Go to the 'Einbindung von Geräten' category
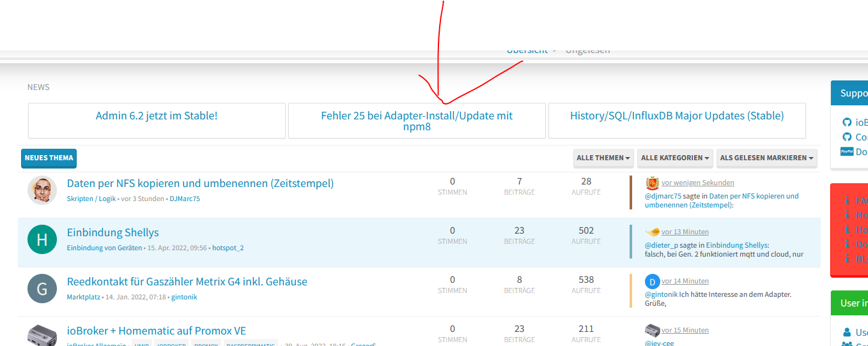 coord(104,248)
